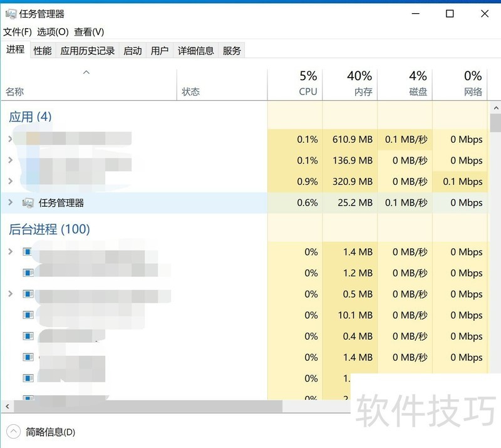Open the 应用历史记录 tab

click(x=87, y=51)
